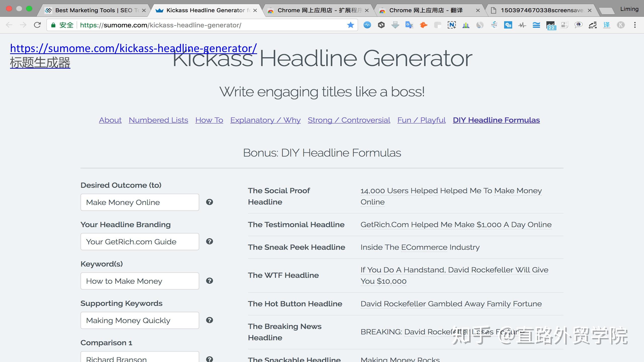Open the speech bubble globe extension
The width and height of the screenshot is (644, 362).
point(578,25)
